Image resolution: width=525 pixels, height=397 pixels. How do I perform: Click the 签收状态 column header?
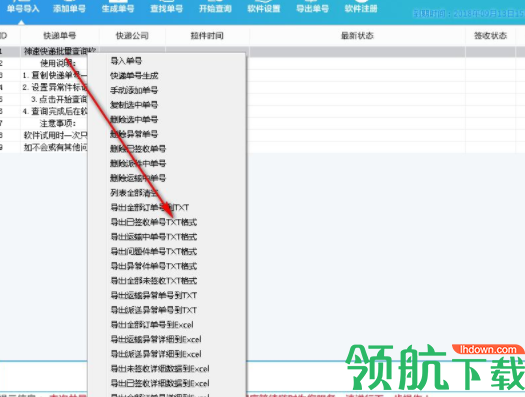tap(490, 35)
